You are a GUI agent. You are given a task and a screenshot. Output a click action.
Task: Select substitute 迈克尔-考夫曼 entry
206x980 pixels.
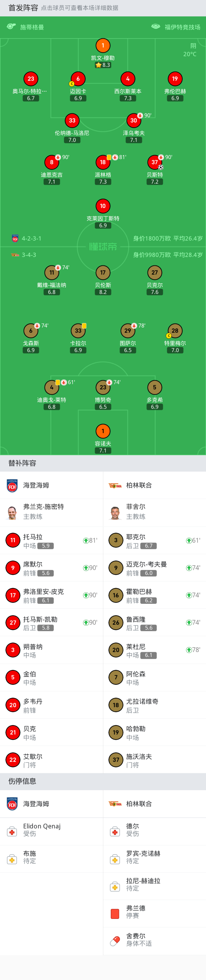click(x=154, y=568)
